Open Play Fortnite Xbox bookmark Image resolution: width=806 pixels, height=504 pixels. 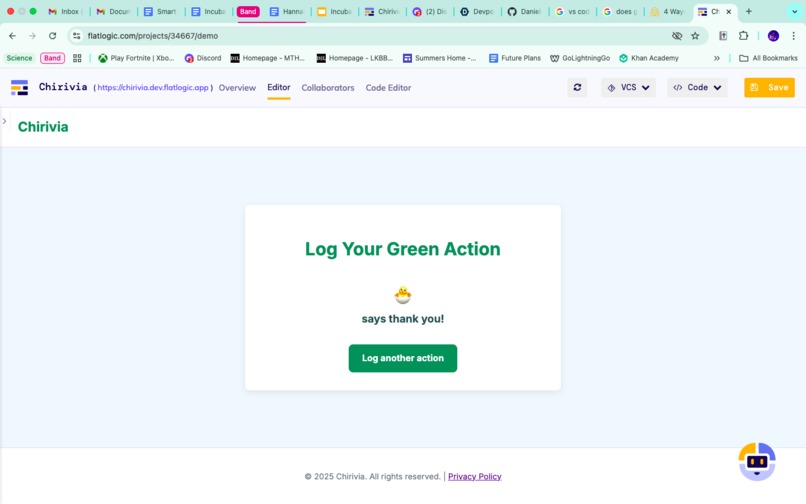(136, 58)
